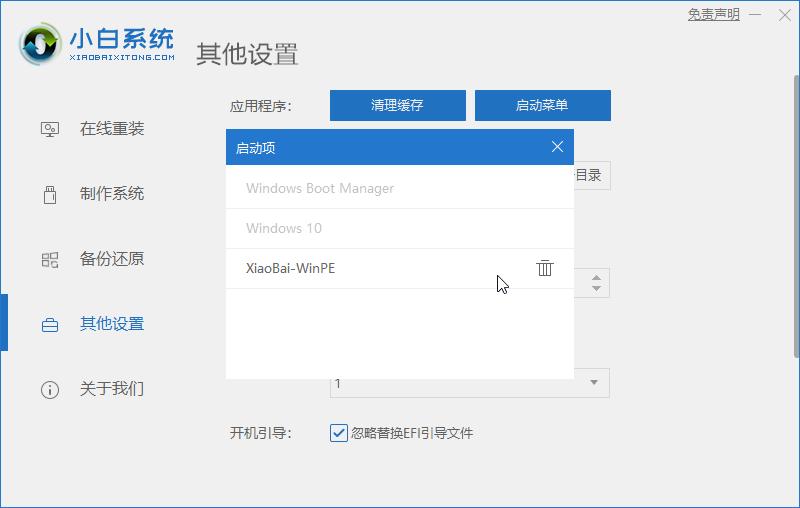Screen dimensions: 800x508
Task: Click the 启动项 dialog title
Action: 256,148
